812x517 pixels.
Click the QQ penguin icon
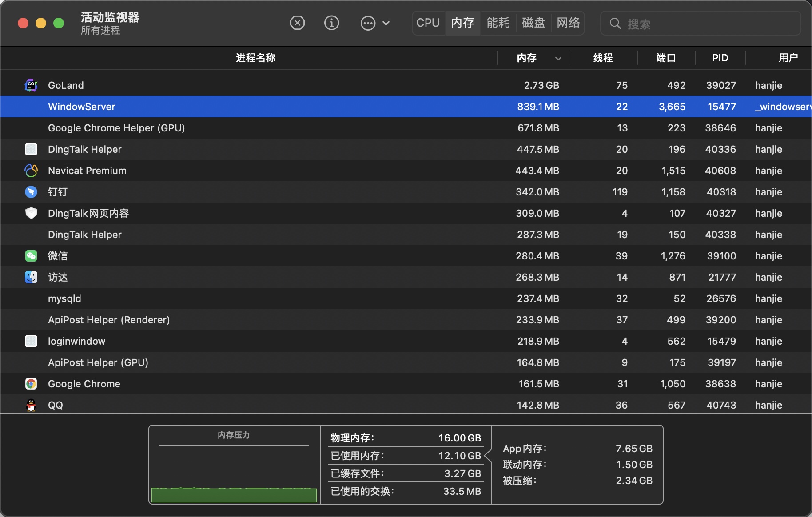31,405
